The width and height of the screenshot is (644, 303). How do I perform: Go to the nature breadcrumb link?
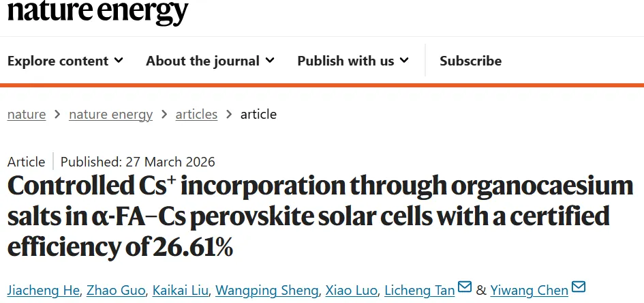coord(27,114)
